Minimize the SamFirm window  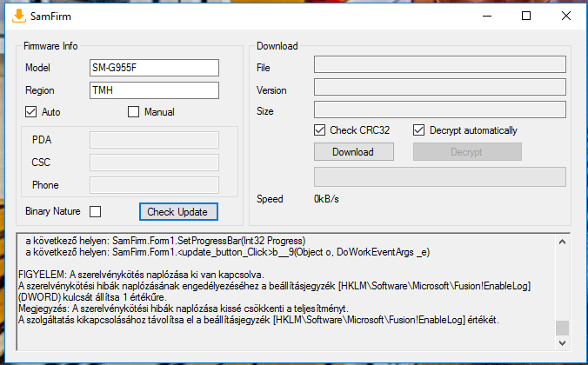point(487,16)
